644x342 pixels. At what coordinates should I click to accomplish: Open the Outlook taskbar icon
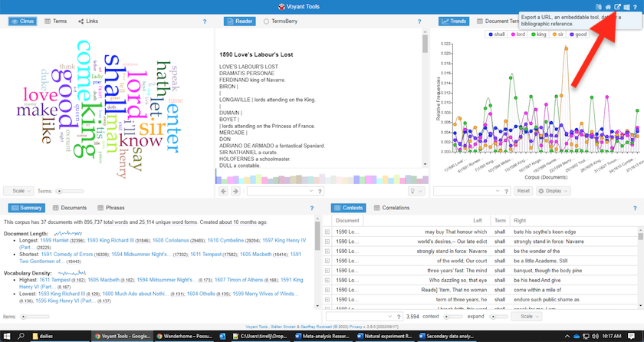point(222,337)
